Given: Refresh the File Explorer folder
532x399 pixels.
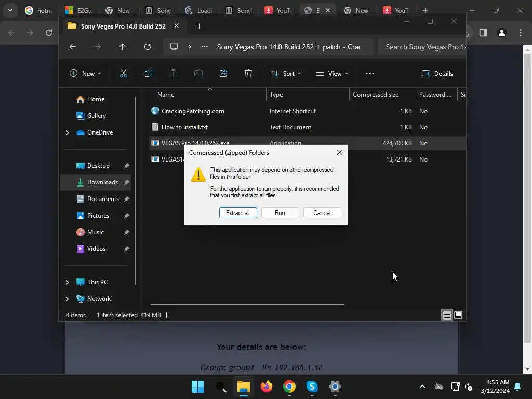Looking at the screenshot, I should [x=147, y=46].
